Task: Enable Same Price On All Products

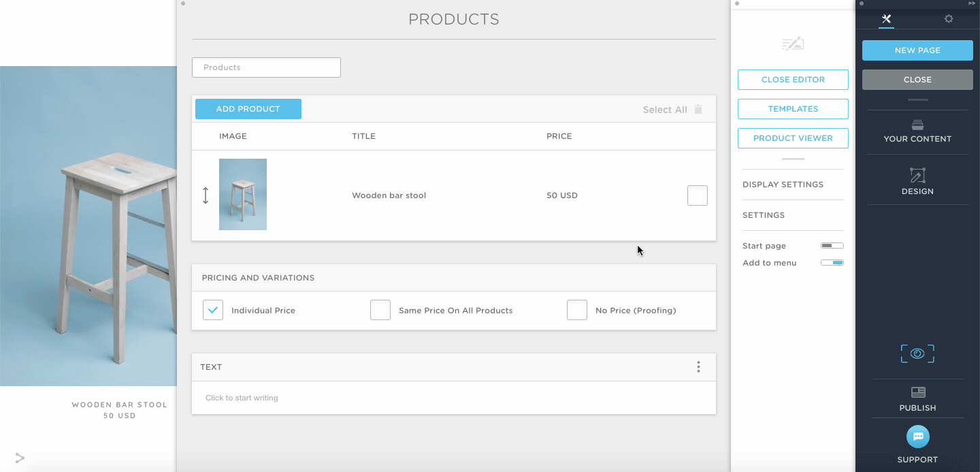Action: tap(380, 310)
